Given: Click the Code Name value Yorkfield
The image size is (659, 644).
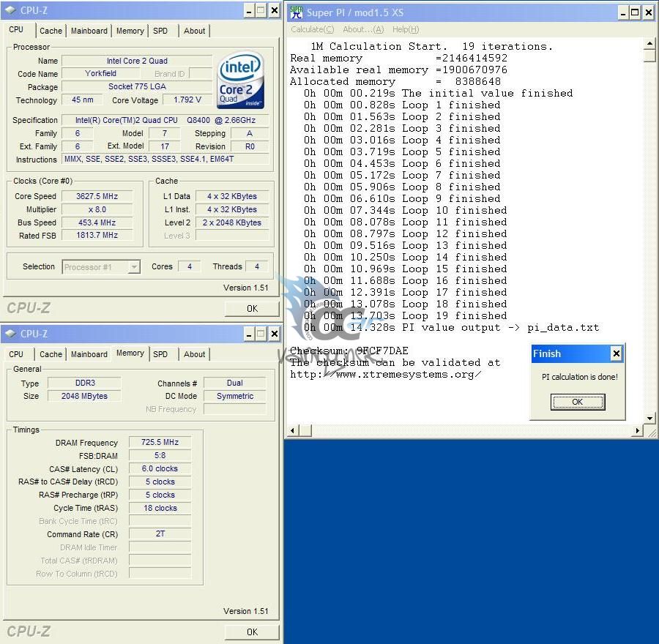Looking at the screenshot, I should click(x=100, y=73).
